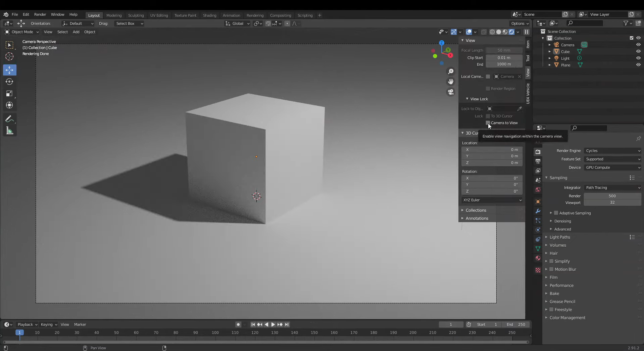The height and width of the screenshot is (351, 644).
Task: Click the Zoom view magnifier icon
Action: click(451, 71)
